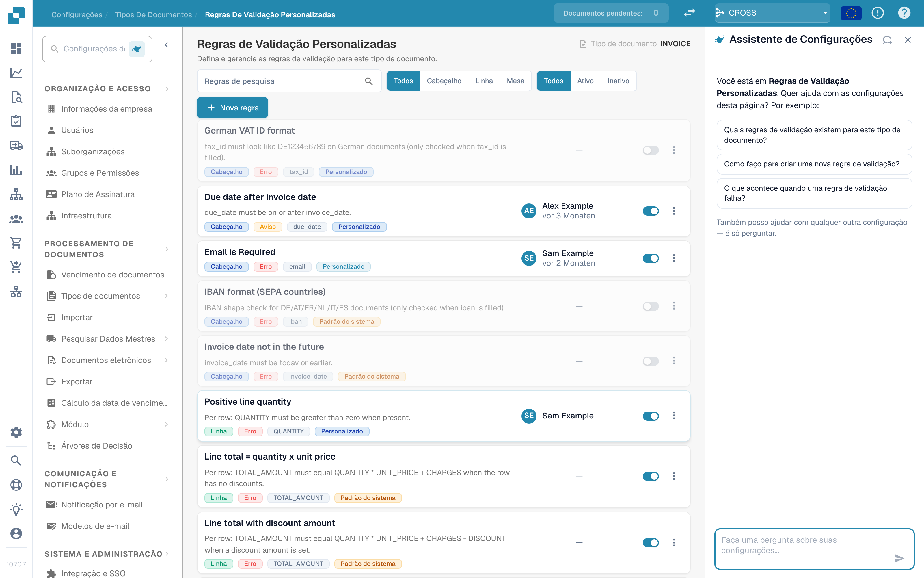Image resolution: width=924 pixels, height=578 pixels.
Task: Disable the Due date after invoice date rule
Action: [x=651, y=211]
